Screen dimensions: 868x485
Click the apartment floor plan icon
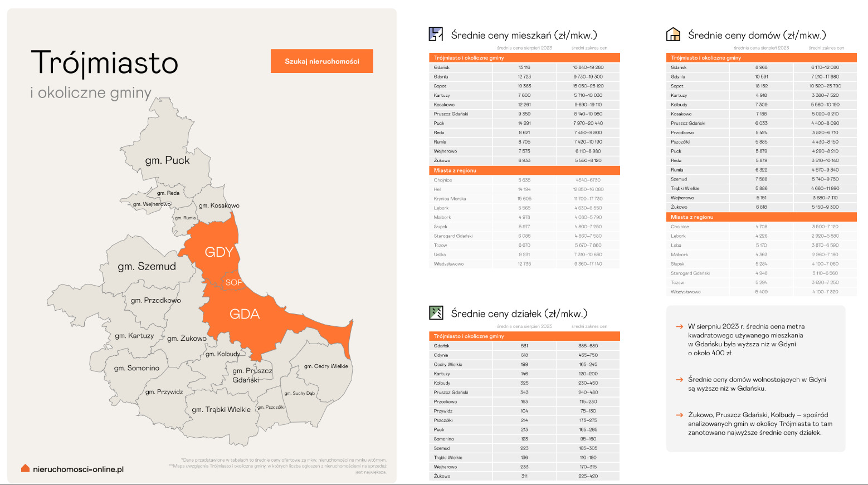click(436, 35)
